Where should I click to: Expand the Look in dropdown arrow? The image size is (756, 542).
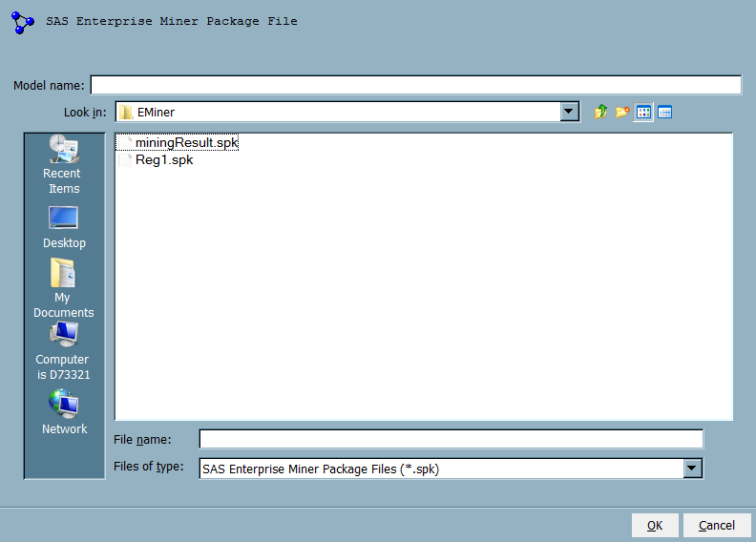coord(569,112)
